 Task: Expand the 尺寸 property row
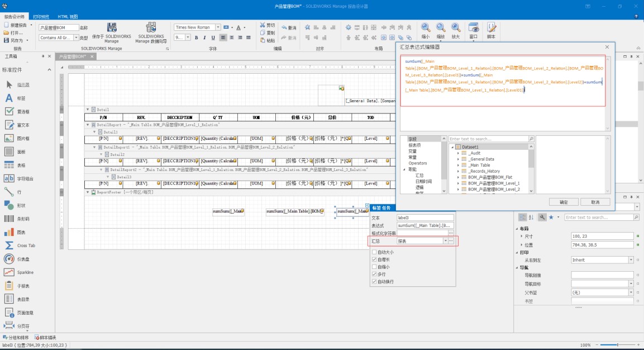tap(522, 237)
